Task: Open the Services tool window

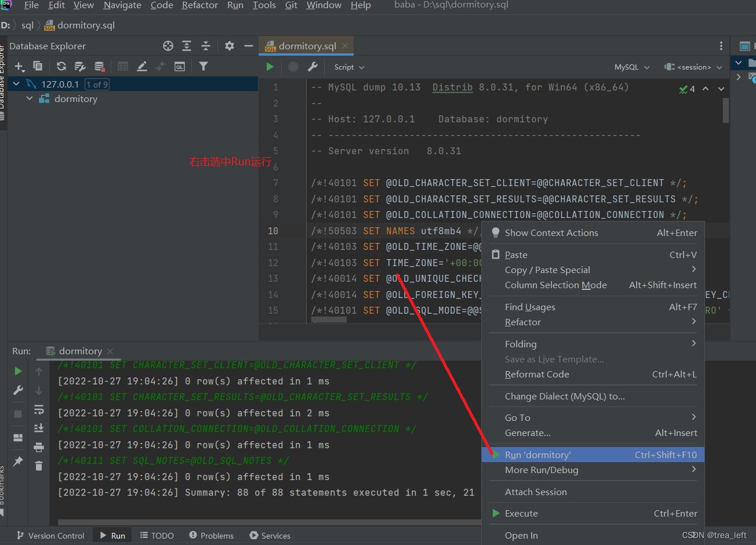Action: (270, 536)
